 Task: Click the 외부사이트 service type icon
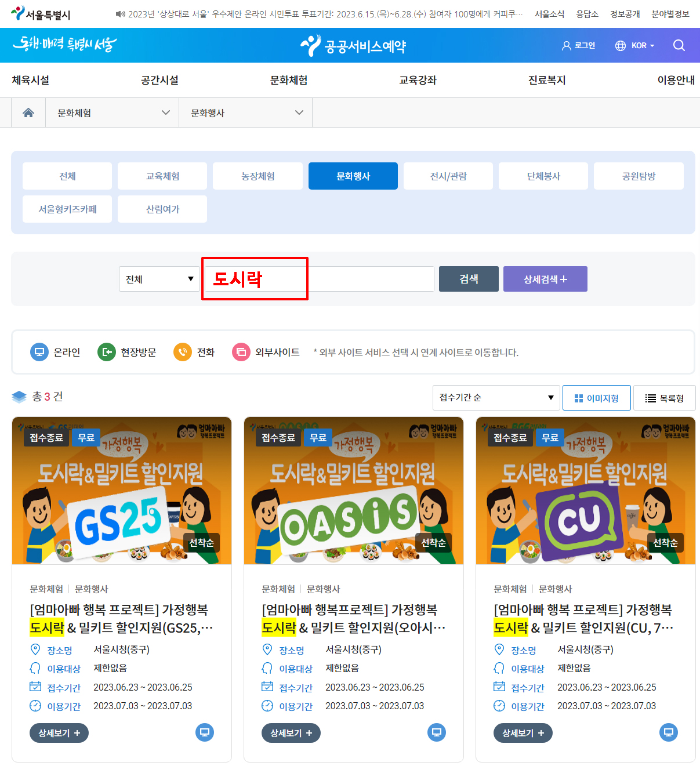click(x=241, y=351)
